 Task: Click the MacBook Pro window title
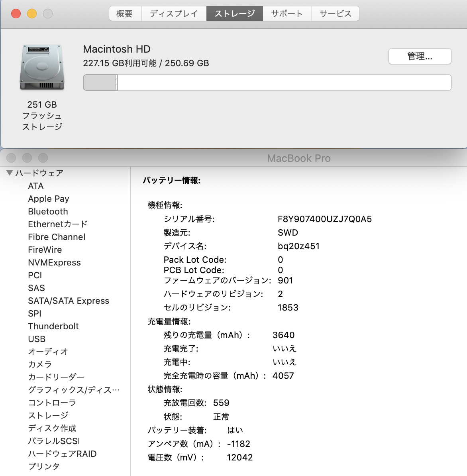point(298,158)
